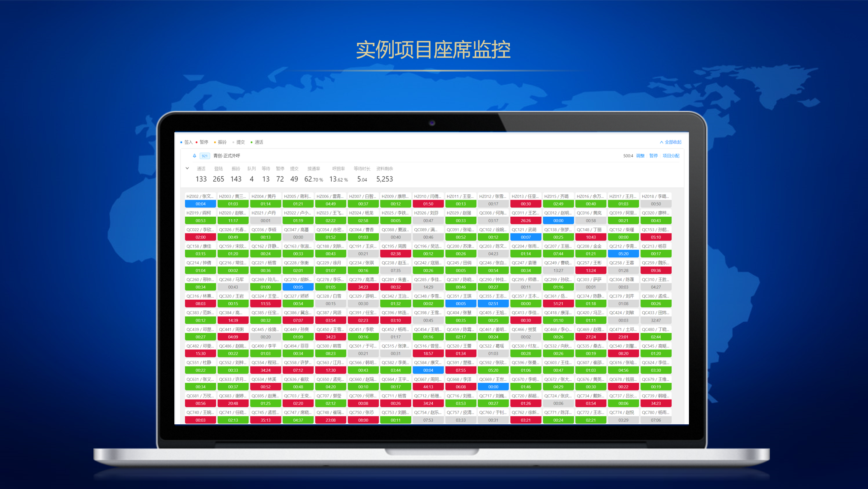868x489 pixels.
Task: Click the green 通话 legend dot
Action: (x=251, y=142)
